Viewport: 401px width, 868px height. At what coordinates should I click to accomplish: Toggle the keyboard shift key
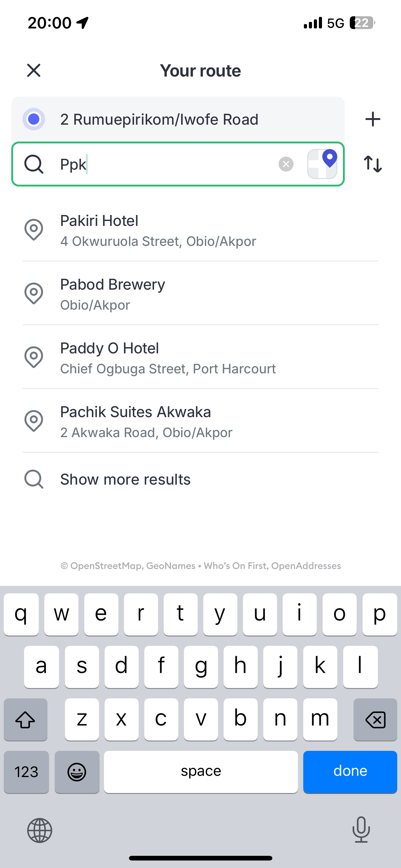[x=26, y=719]
